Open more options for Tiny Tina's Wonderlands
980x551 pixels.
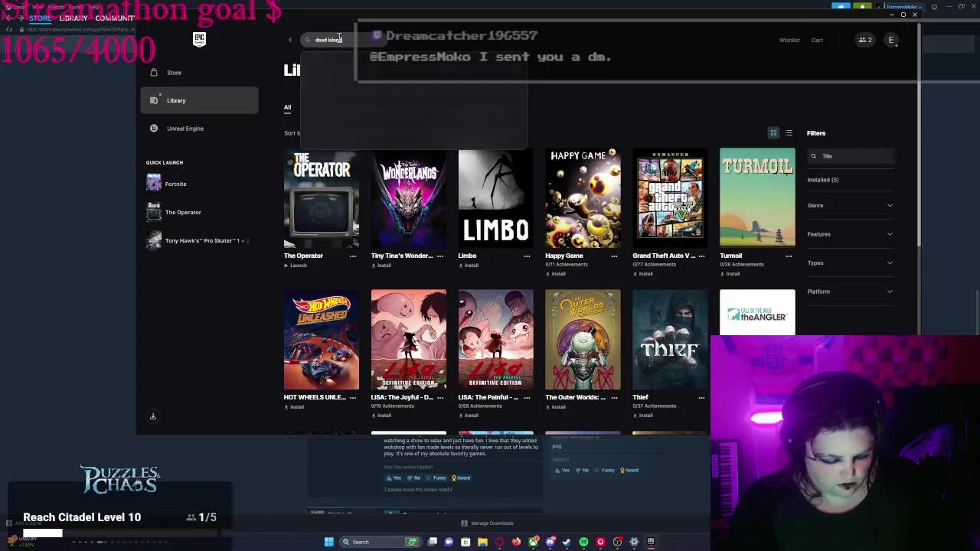click(440, 256)
